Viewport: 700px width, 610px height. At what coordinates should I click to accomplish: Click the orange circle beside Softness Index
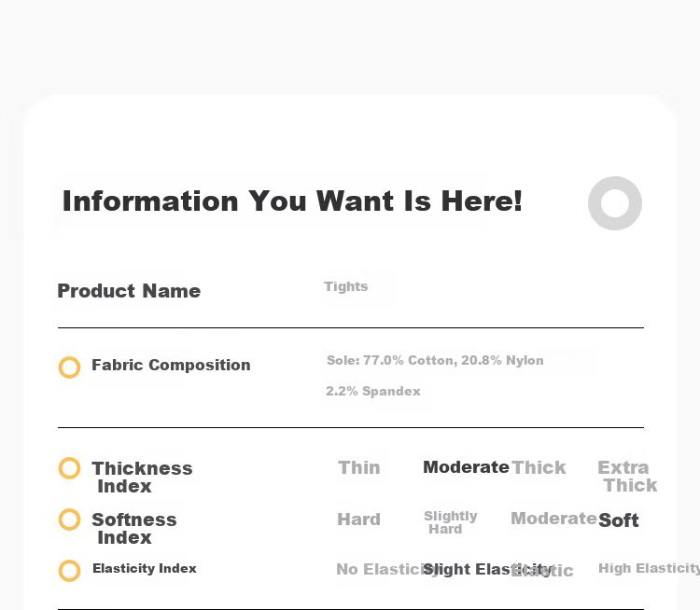[x=70, y=520]
